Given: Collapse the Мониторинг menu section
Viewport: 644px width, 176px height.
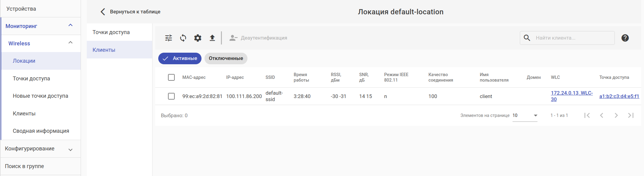Looking at the screenshot, I should (71, 25).
